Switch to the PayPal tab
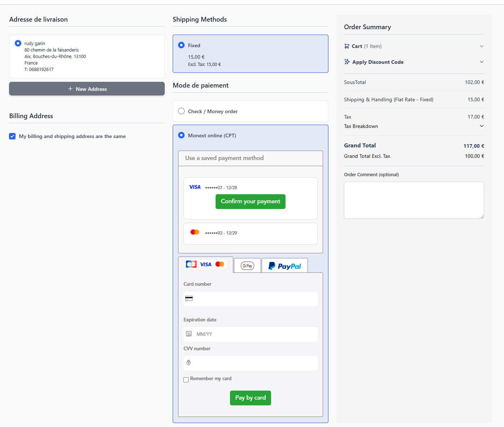 click(284, 266)
